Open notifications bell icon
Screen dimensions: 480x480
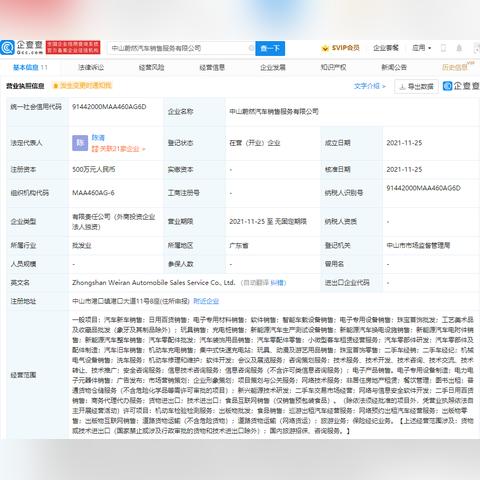coord(459,48)
